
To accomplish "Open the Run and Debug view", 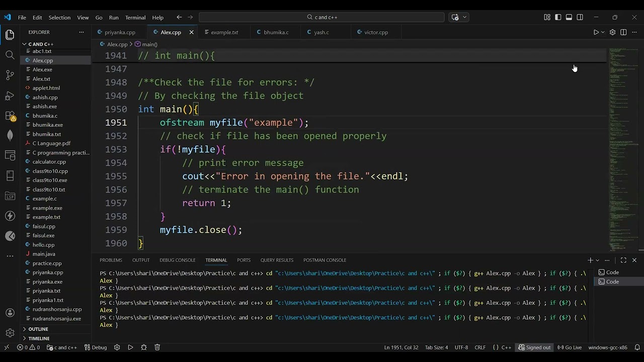I will [10, 96].
